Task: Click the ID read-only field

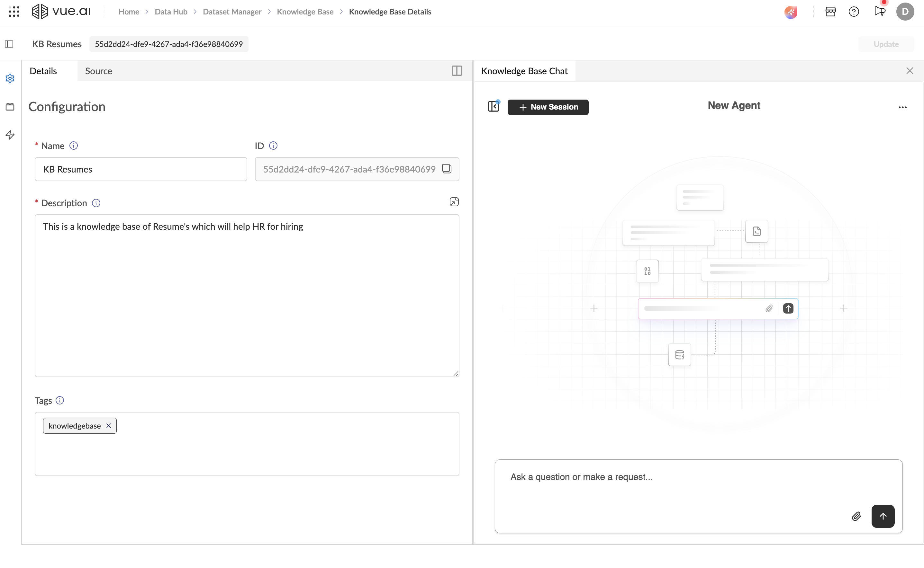Action: pos(357,169)
